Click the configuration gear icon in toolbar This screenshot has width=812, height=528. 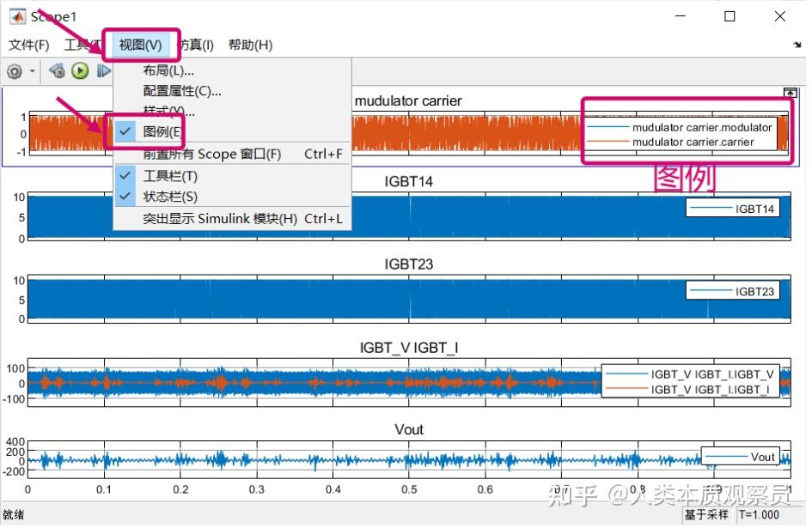click(x=15, y=71)
